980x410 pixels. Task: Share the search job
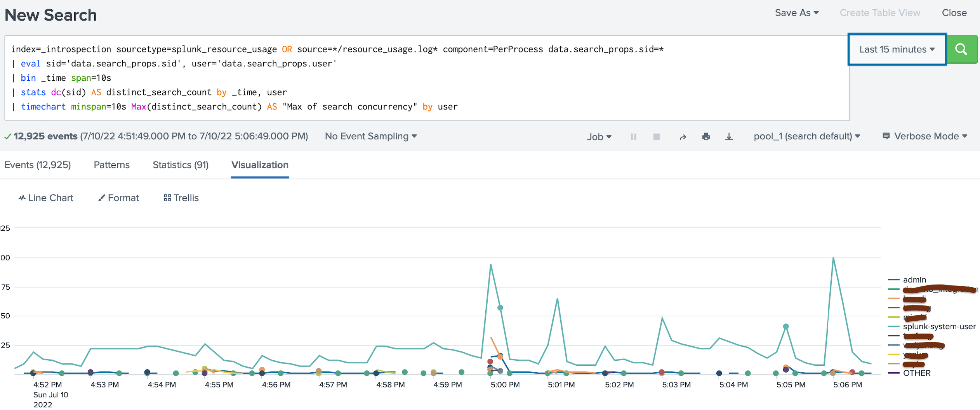pos(683,136)
